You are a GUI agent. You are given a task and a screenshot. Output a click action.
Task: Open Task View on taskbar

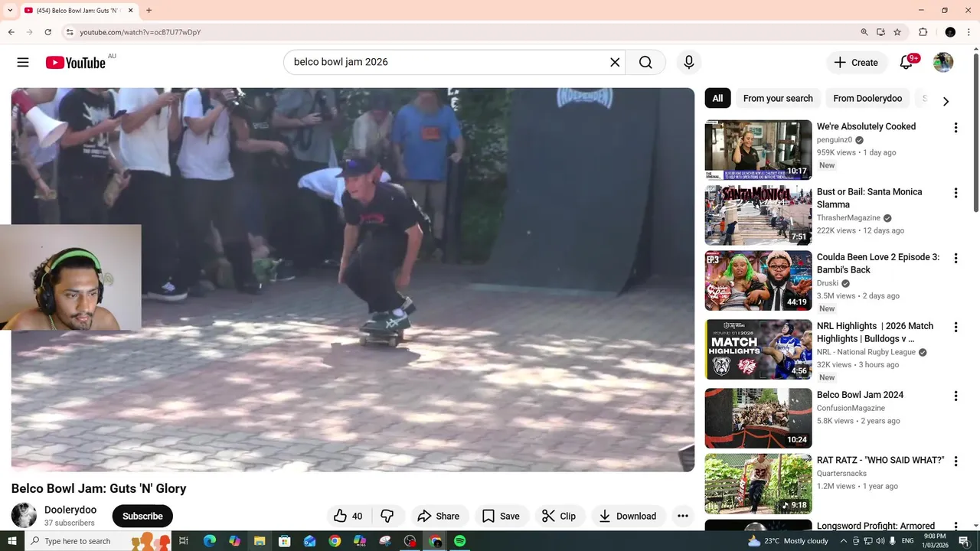(x=184, y=541)
